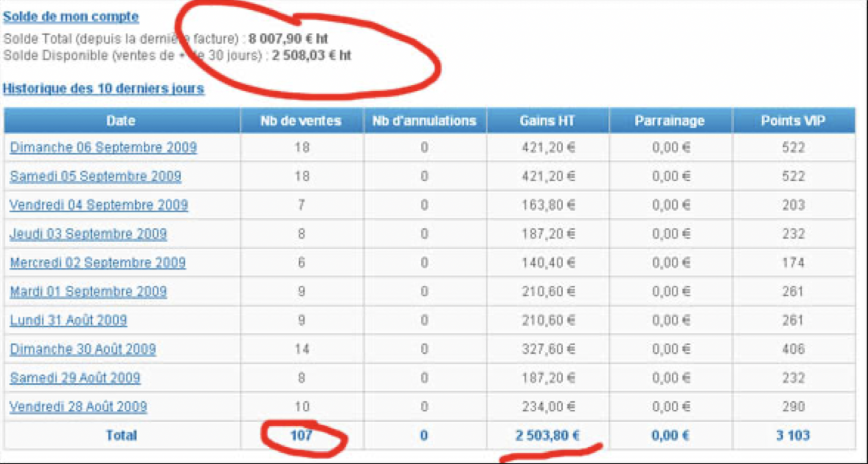Select the total sales count 107
868x464 pixels.
pyautogui.click(x=302, y=435)
